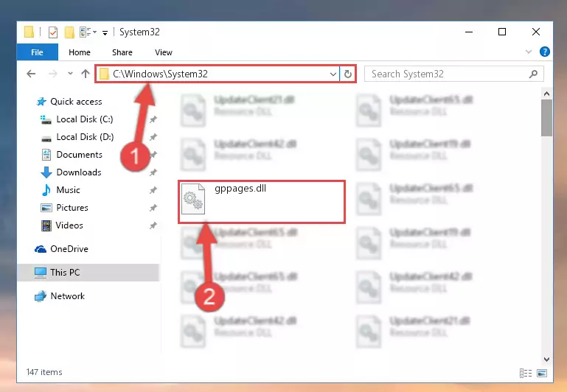Click the pin icon beside Downloads
The height and width of the screenshot is (392, 567).
point(153,172)
